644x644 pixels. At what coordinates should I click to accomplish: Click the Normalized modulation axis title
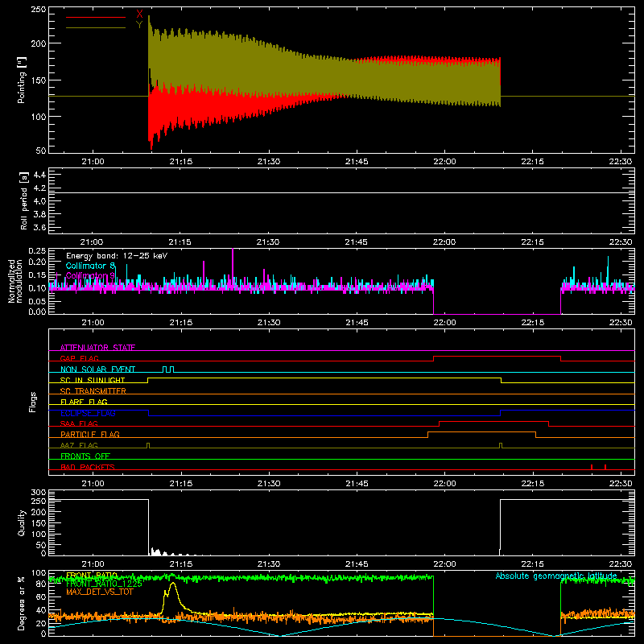tap(15, 281)
